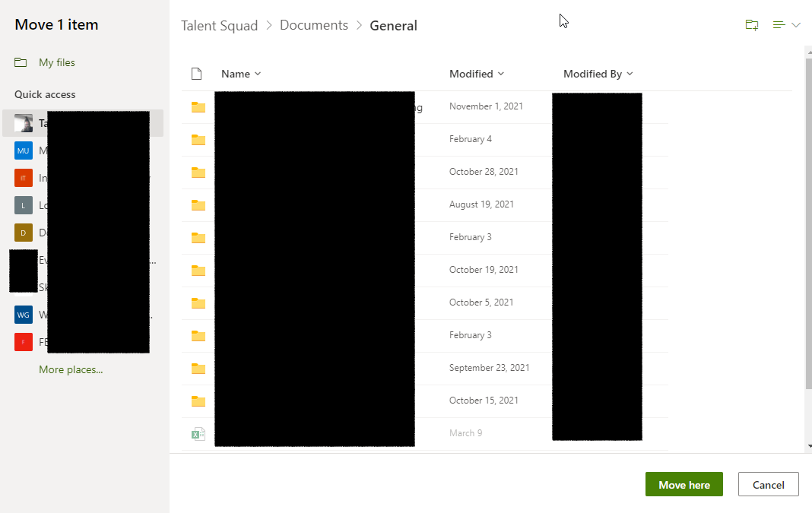Click the new folder icon
Screen dimensions: 812x513
751,25
